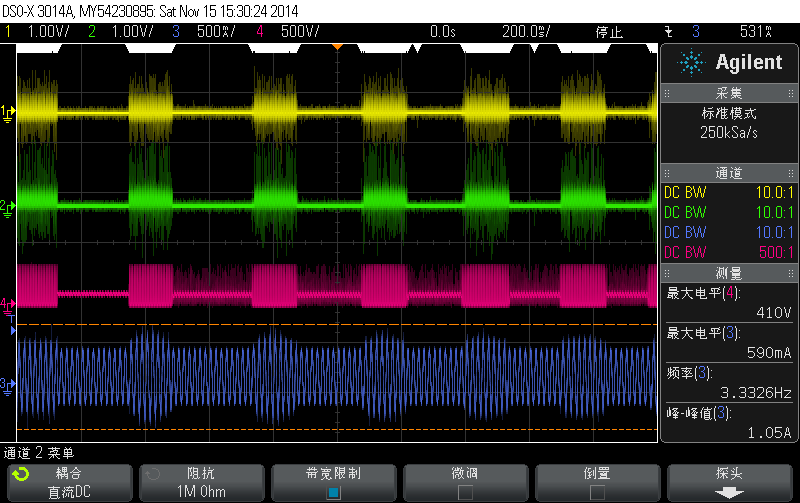The height and width of the screenshot is (503, 800).
Task: Click channel 1 DC BW 10.0:1 row
Action: (x=729, y=192)
